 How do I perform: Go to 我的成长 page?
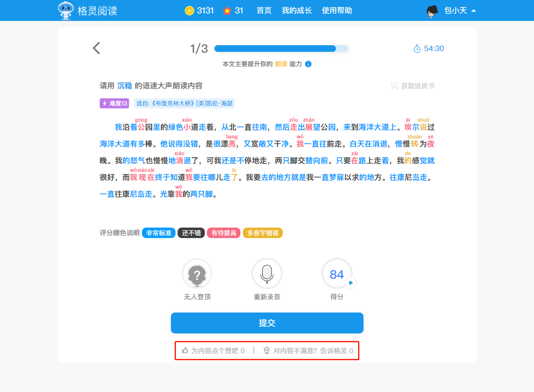point(297,11)
